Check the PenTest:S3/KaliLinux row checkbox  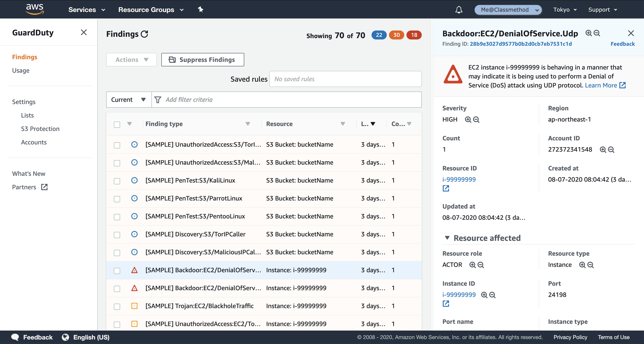click(x=117, y=181)
